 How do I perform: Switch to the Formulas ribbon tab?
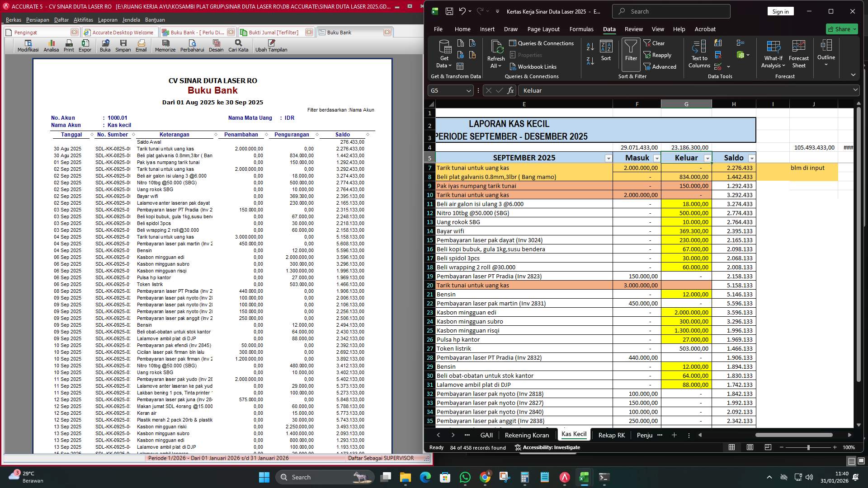point(581,29)
